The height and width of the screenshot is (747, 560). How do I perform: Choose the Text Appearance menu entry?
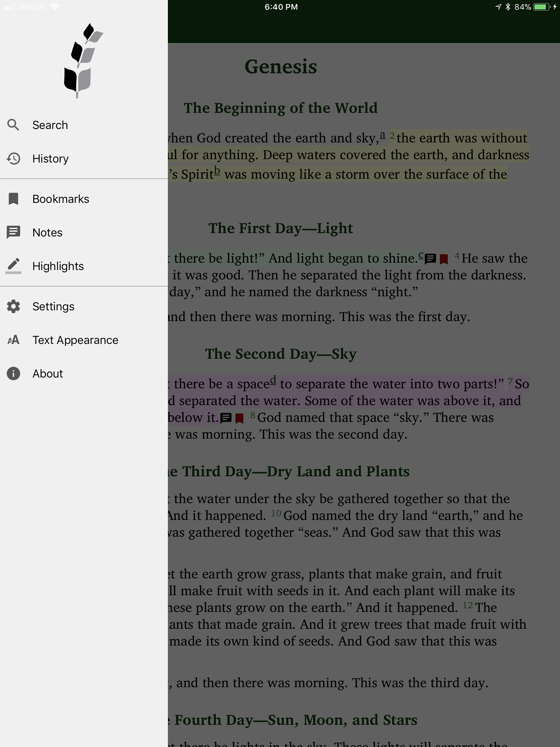coord(75,340)
